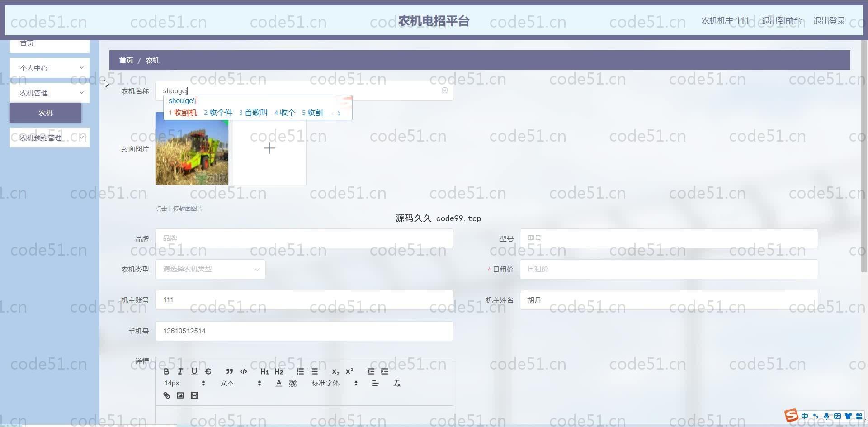Focus the 品牌 input field
Screen dimensions: 868x427
coord(304,238)
